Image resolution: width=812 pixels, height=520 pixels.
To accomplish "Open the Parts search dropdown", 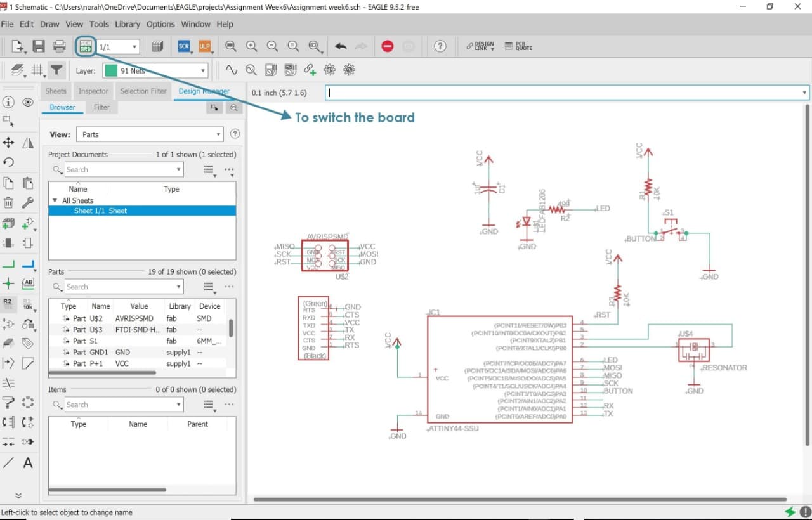I will point(178,287).
